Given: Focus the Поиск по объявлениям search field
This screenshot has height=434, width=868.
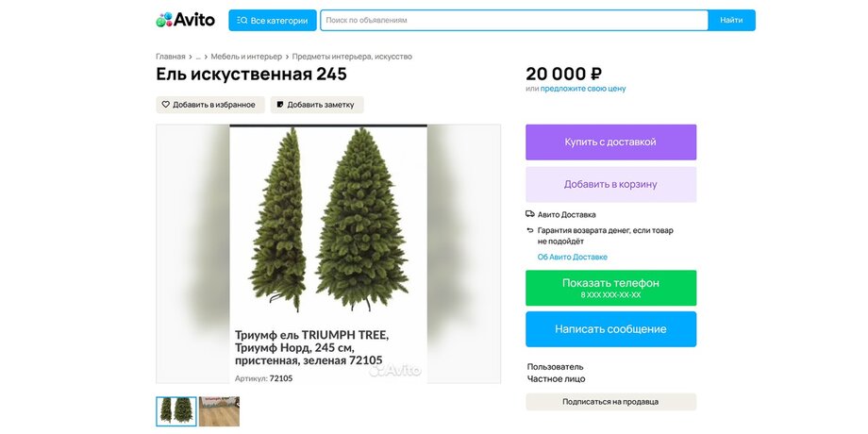Looking at the screenshot, I should coord(514,21).
